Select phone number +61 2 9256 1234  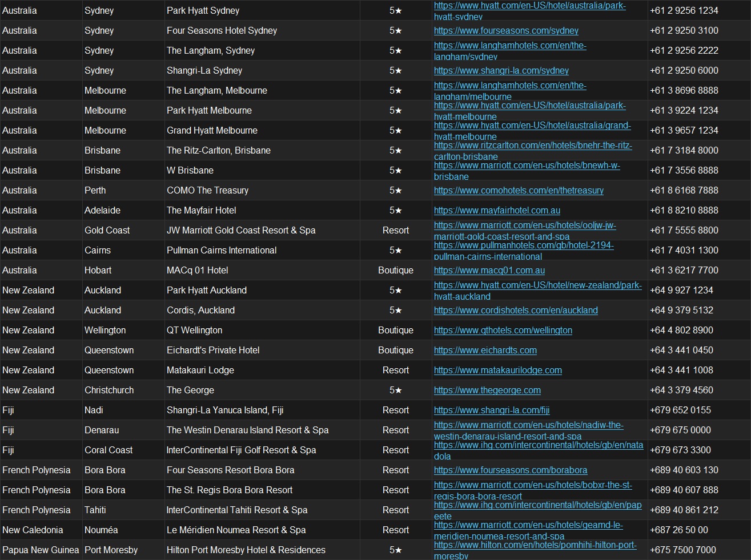coord(684,10)
